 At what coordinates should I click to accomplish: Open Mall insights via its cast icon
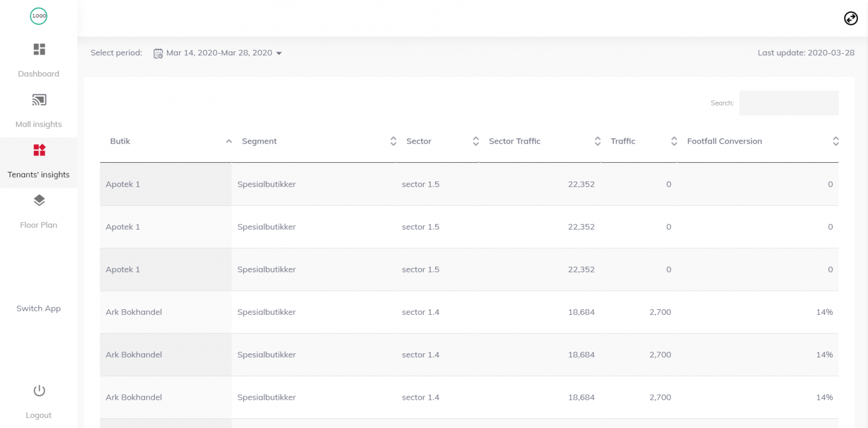[x=38, y=100]
